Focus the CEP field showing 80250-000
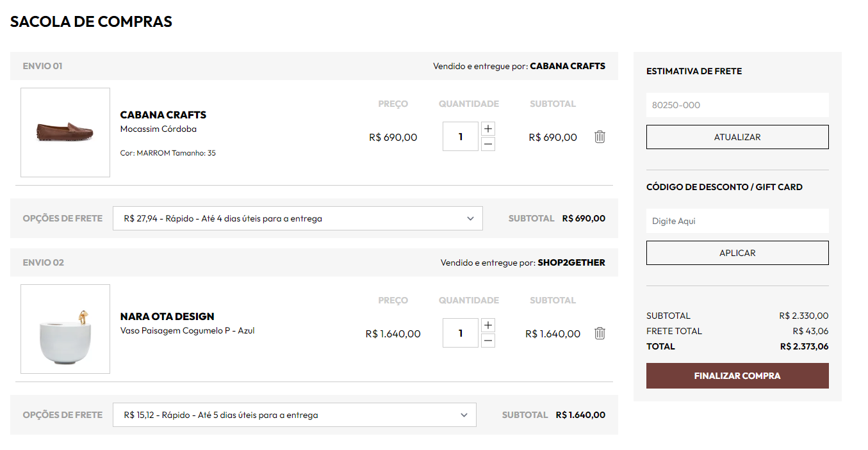Image resolution: width=868 pixels, height=450 pixels. tap(737, 105)
